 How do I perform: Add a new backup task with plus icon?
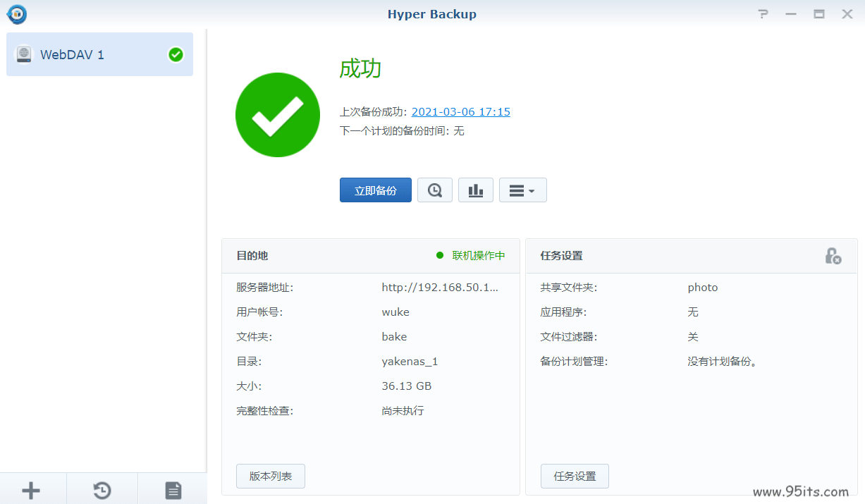tap(31, 491)
